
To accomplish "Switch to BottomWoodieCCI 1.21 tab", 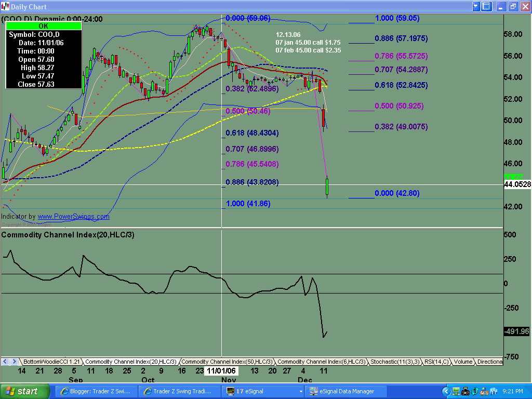I will [x=51, y=362].
